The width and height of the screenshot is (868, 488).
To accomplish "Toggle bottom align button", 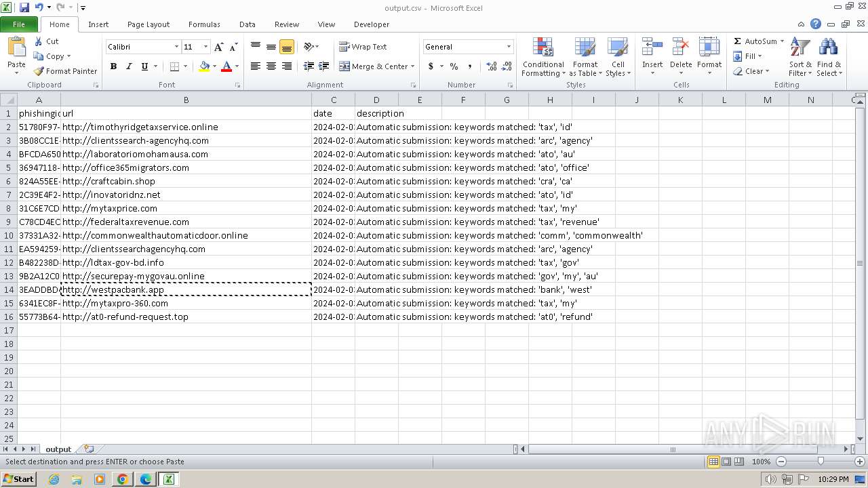I will click(x=287, y=47).
